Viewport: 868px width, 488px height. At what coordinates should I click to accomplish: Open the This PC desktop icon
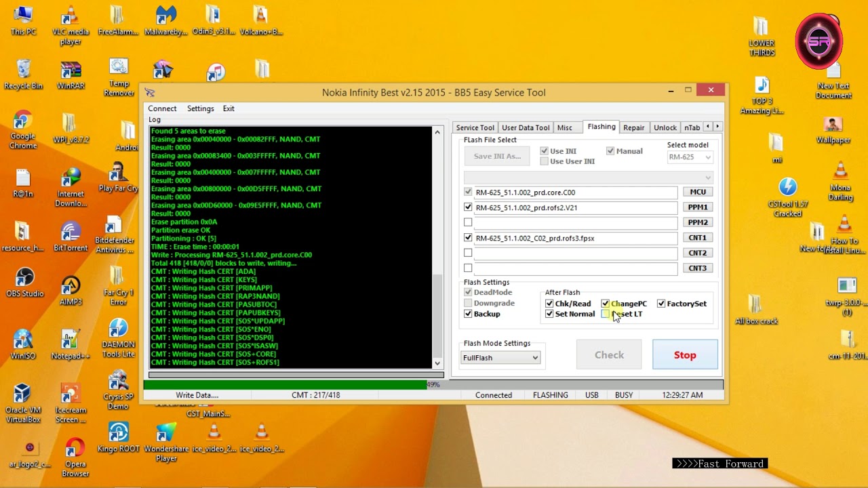tap(23, 20)
